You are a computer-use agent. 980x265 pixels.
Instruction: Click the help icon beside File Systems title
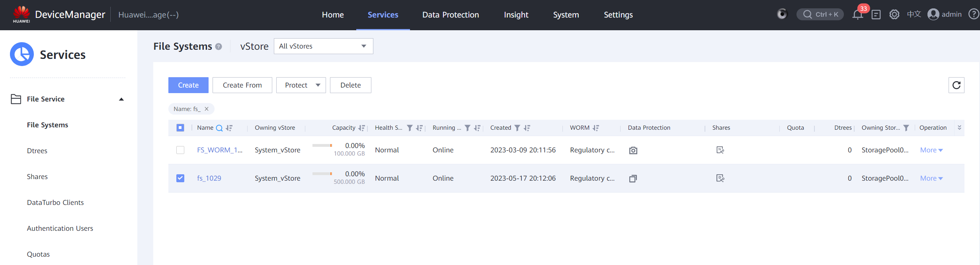click(x=219, y=47)
